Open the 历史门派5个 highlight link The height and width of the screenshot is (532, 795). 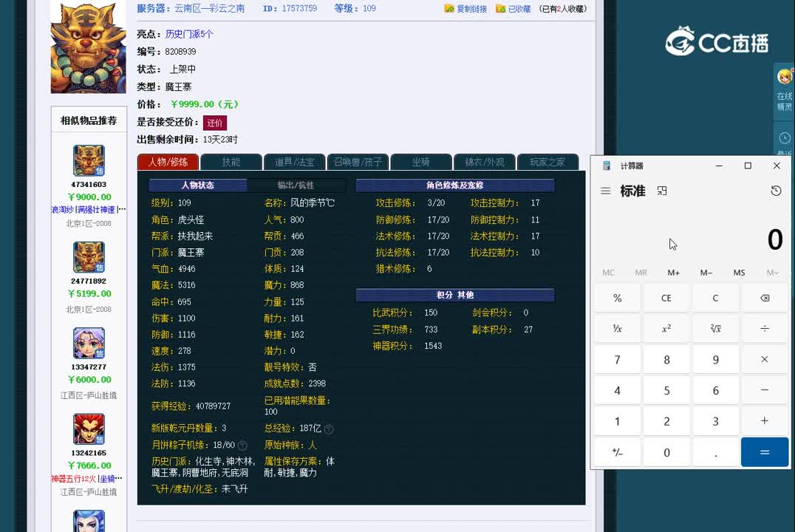(189, 34)
